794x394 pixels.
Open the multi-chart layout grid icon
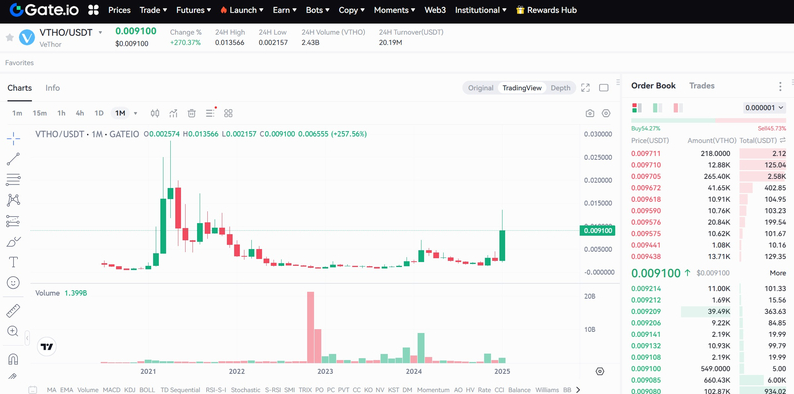(228, 113)
